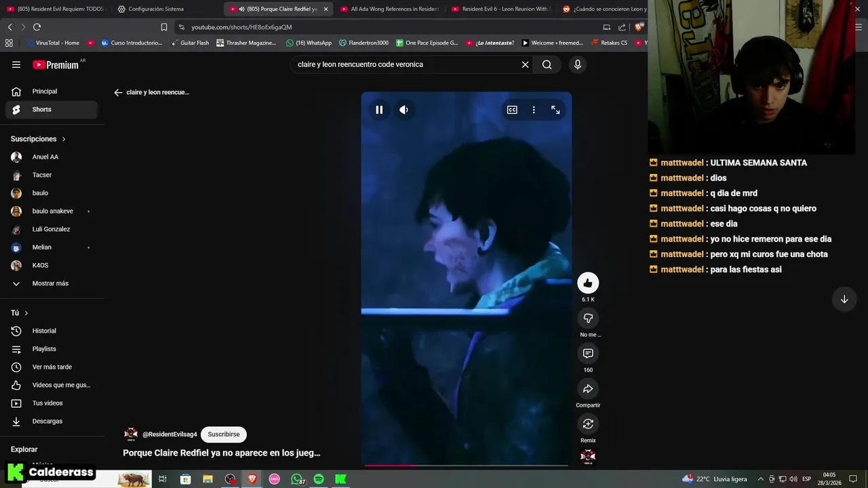This screenshot has width=868, height=488.
Task: Open 'Tus videos' in the sidebar
Action: pos(52,403)
